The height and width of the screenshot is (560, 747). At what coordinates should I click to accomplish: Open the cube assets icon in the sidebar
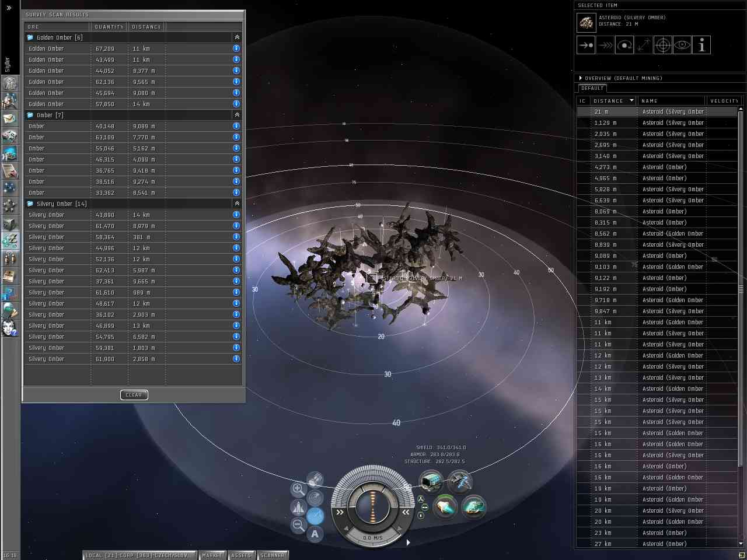10,223
